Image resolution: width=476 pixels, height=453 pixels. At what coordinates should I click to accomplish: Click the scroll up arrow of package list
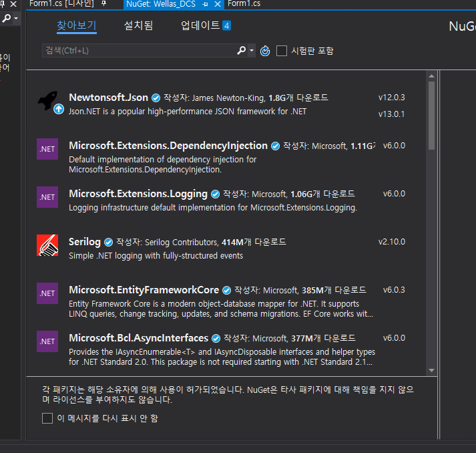tap(432, 76)
